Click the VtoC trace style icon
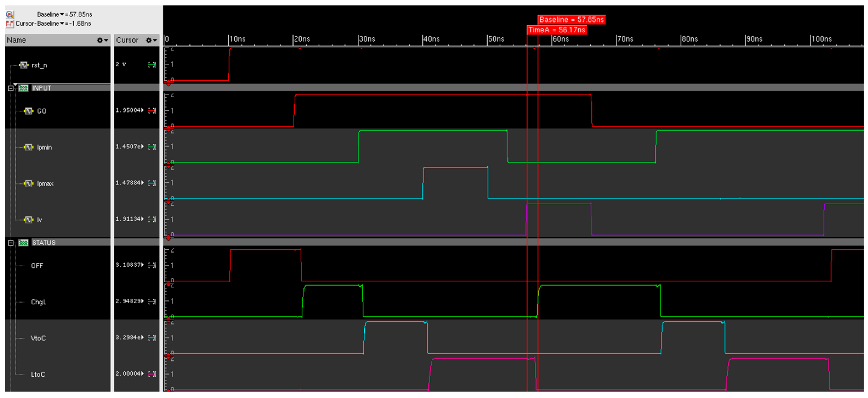This screenshot has width=868, height=398. pos(152,338)
